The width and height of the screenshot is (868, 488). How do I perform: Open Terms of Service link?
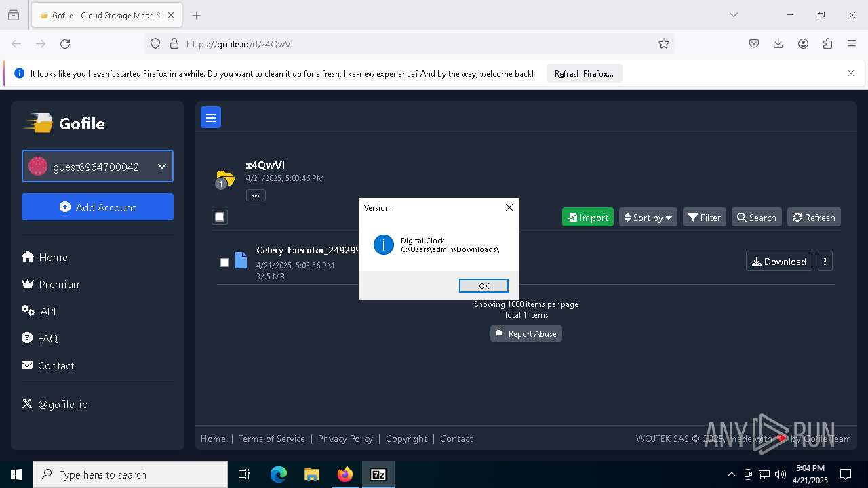(272, 439)
